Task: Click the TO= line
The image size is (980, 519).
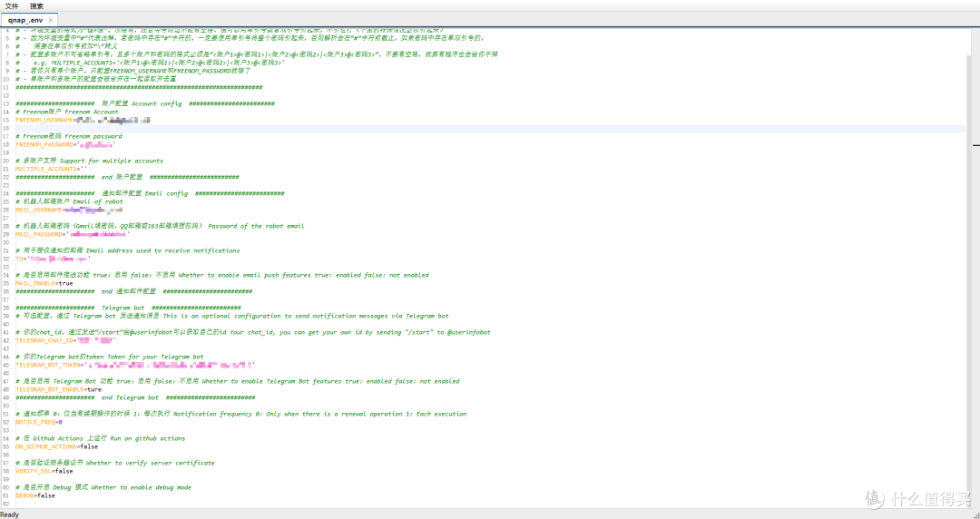Action: [54, 259]
